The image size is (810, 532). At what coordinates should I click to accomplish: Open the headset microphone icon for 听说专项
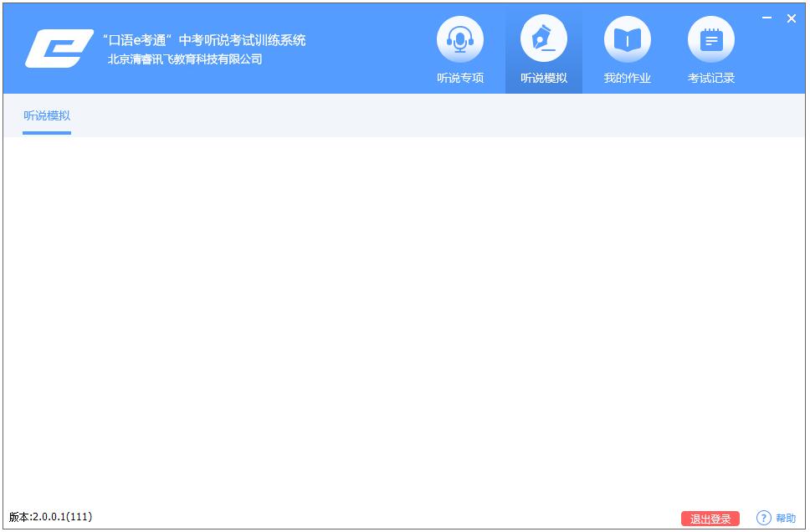click(x=460, y=39)
